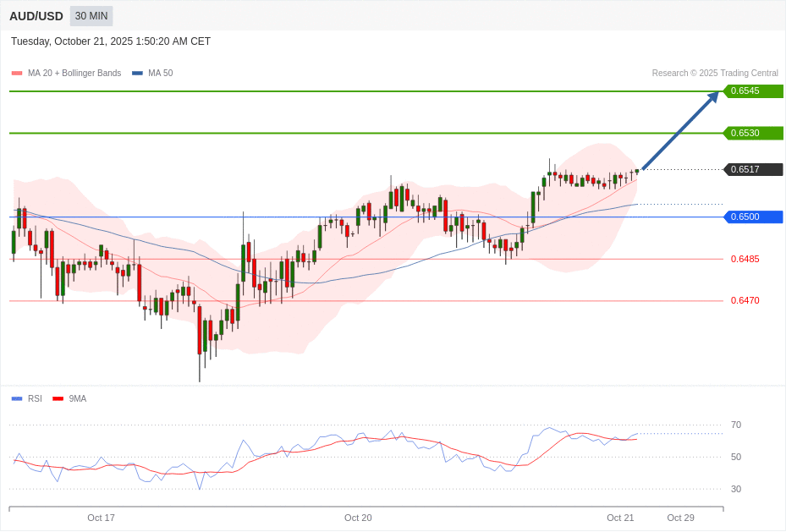Click the RSI 70 level axis label
The width and height of the screenshot is (786, 532).
[x=736, y=425]
